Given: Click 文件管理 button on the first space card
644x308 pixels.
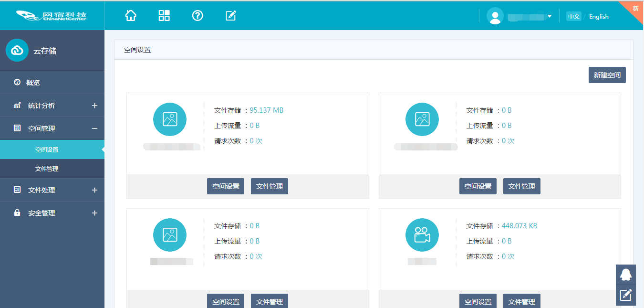Looking at the screenshot, I should (x=269, y=186).
